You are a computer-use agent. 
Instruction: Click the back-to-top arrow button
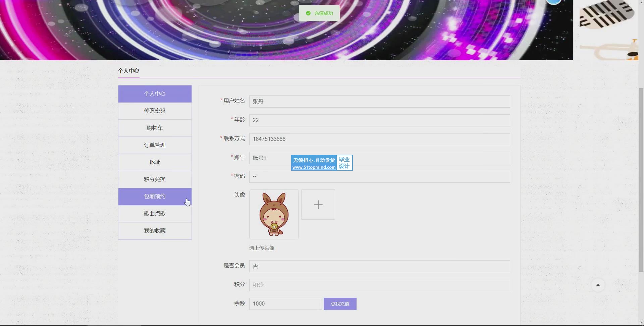click(598, 285)
